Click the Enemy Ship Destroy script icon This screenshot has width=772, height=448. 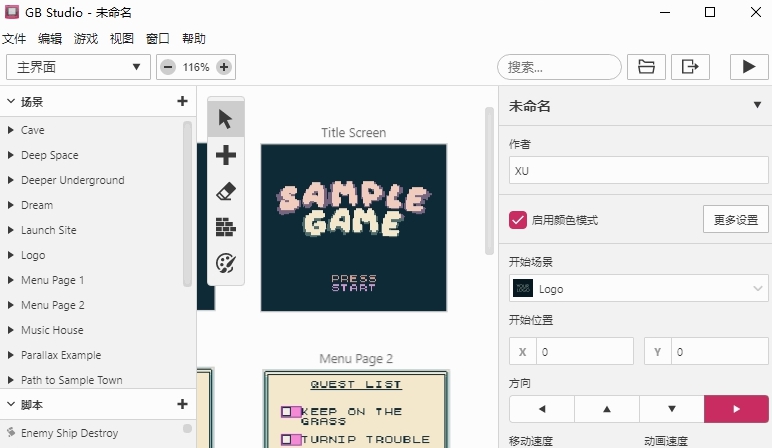click(11, 432)
